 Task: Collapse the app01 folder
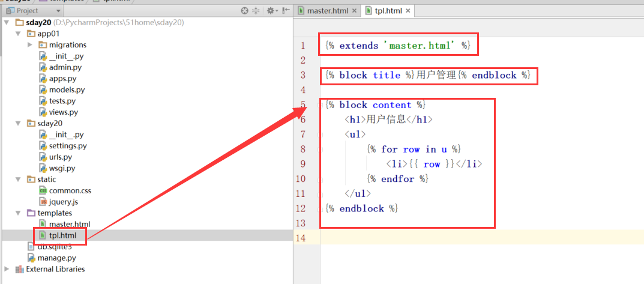pyautogui.click(x=19, y=34)
